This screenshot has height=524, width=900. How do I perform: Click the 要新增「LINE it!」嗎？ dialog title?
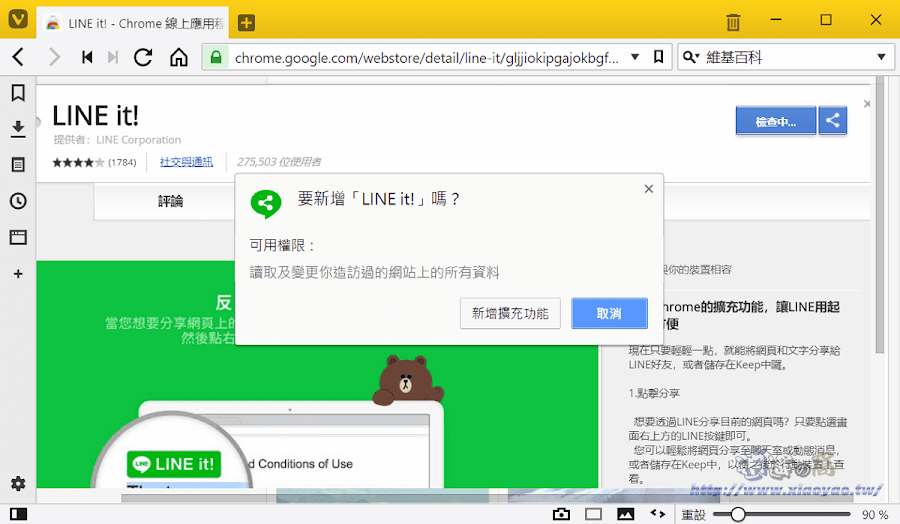(379, 199)
